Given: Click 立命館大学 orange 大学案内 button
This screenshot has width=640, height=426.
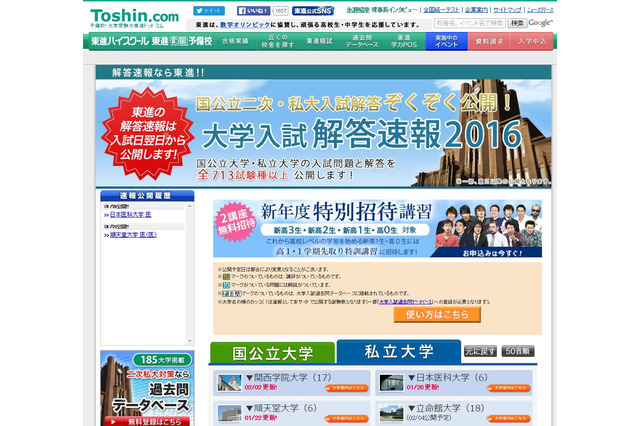Looking at the screenshot, I should [509, 419].
